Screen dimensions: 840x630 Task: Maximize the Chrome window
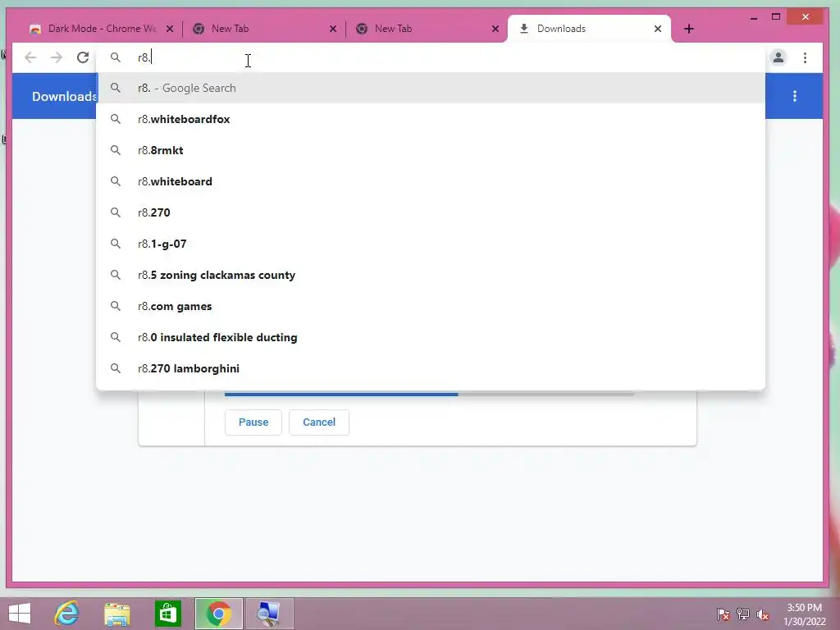click(776, 17)
